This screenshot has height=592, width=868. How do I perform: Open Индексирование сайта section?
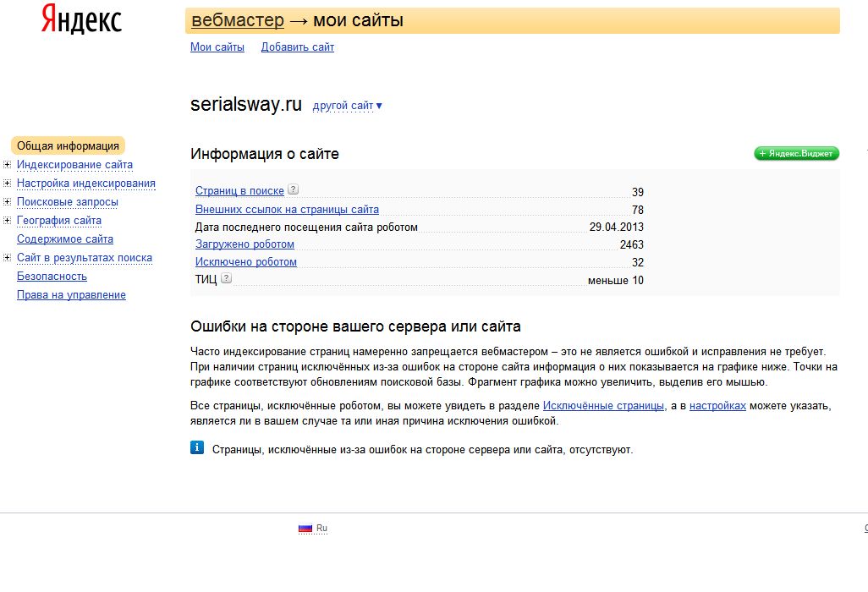coord(74,165)
